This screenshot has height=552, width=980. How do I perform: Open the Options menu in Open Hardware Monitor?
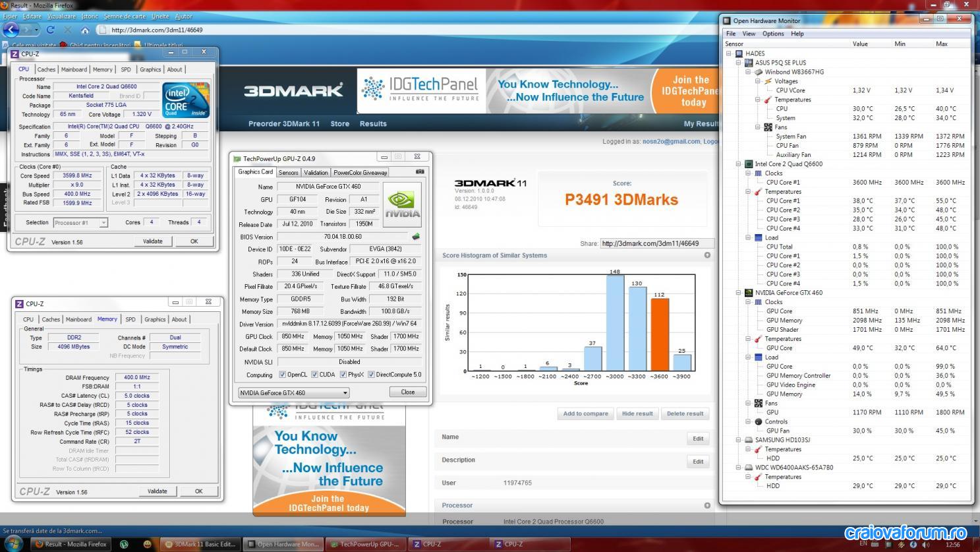tap(773, 34)
